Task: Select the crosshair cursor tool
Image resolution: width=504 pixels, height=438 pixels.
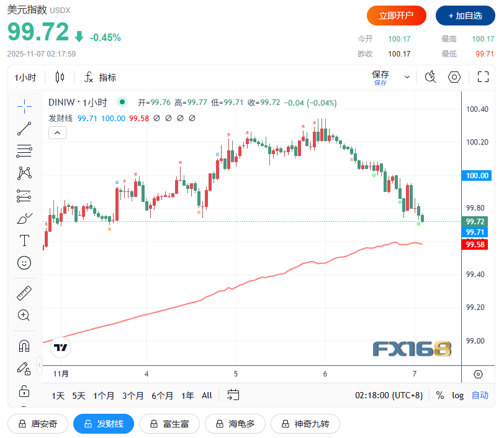Action: click(x=24, y=106)
